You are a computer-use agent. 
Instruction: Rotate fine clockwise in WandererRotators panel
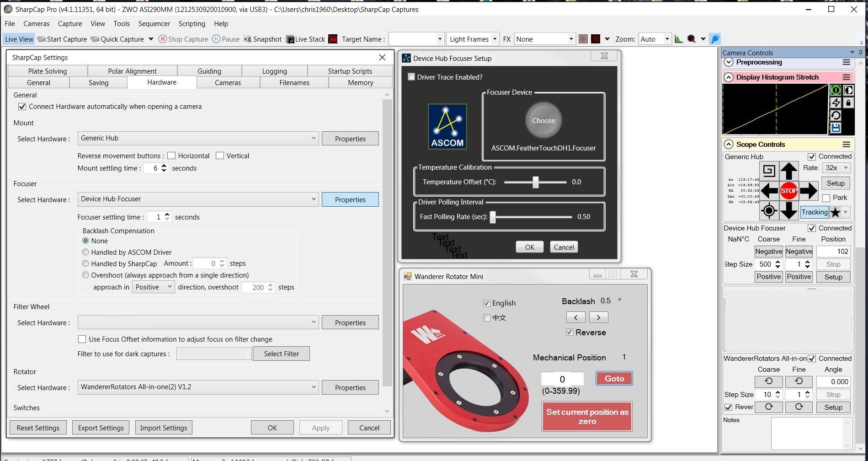pyautogui.click(x=799, y=407)
